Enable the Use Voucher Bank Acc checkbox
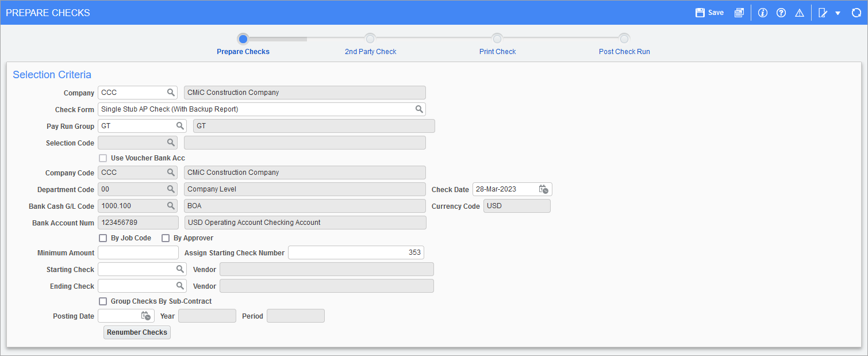 (x=103, y=158)
